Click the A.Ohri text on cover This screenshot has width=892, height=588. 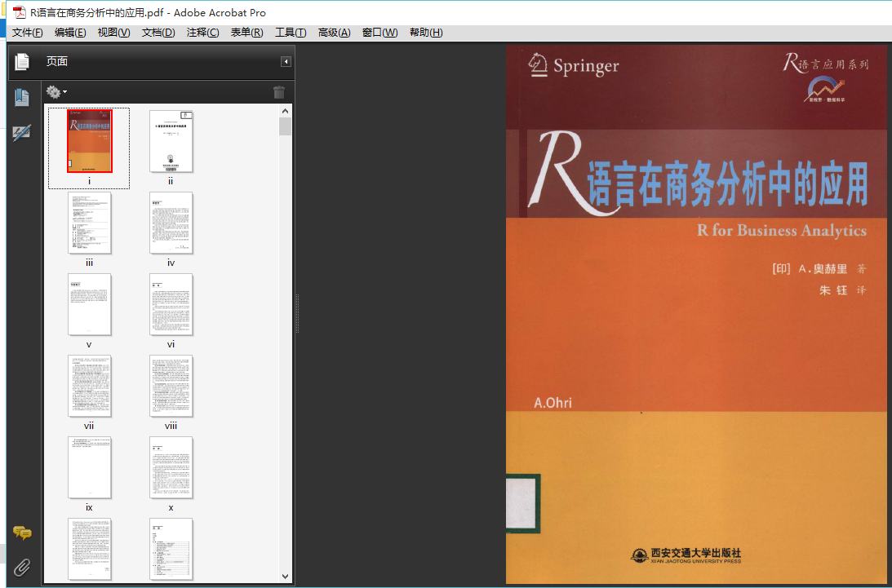[553, 403]
